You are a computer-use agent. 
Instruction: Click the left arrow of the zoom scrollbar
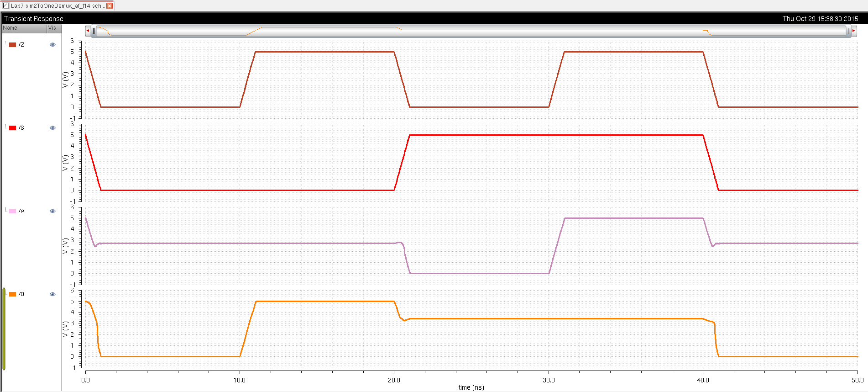pyautogui.click(x=88, y=31)
